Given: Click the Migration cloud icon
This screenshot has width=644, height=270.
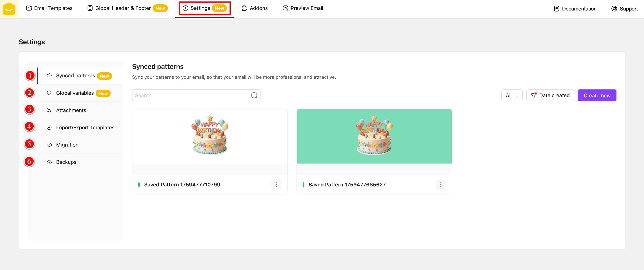Looking at the screenshot, I should coord(49,145).
